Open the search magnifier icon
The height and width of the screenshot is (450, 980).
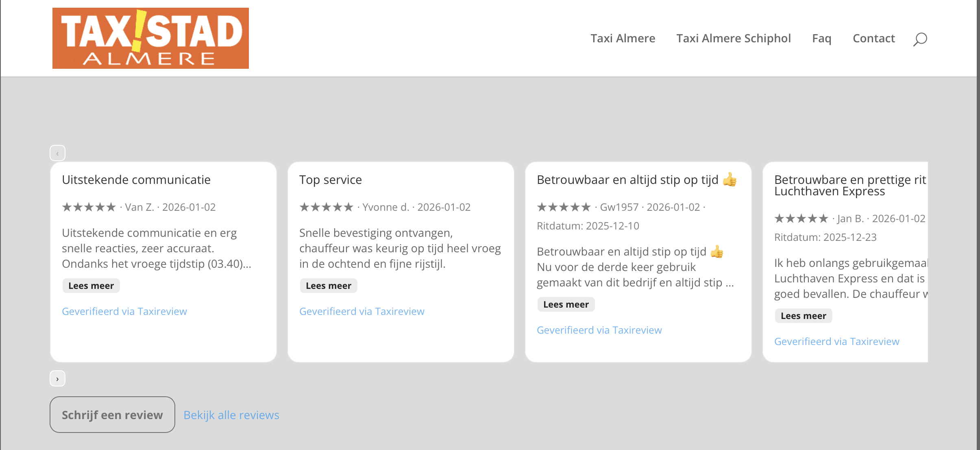[920, 39]
